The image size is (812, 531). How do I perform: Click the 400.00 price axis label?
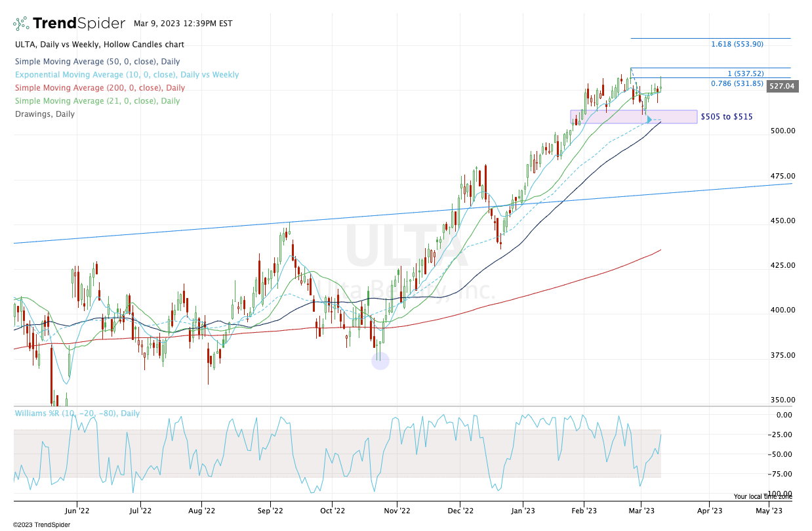(782, 310)
